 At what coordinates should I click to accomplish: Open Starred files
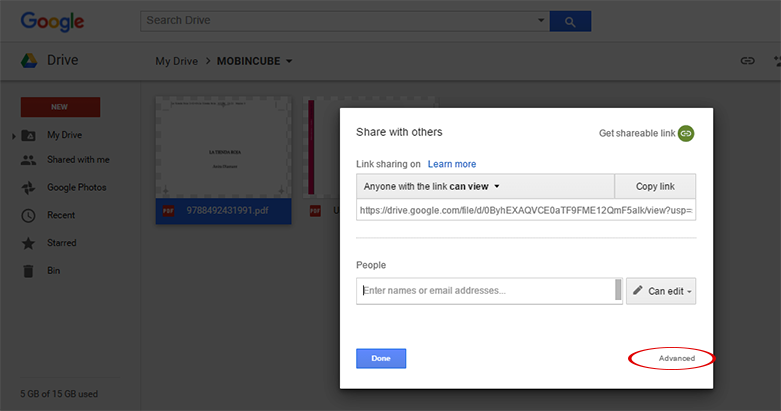pos(62,243)
